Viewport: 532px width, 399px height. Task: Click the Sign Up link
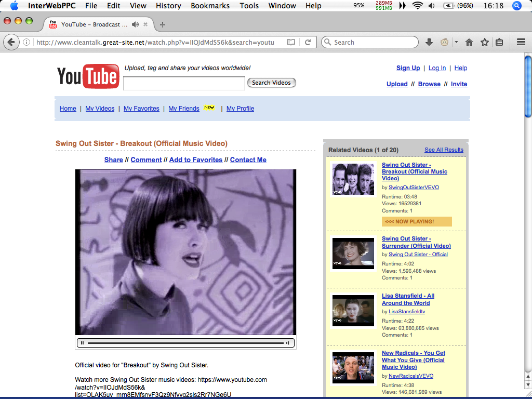coord(408,68)
